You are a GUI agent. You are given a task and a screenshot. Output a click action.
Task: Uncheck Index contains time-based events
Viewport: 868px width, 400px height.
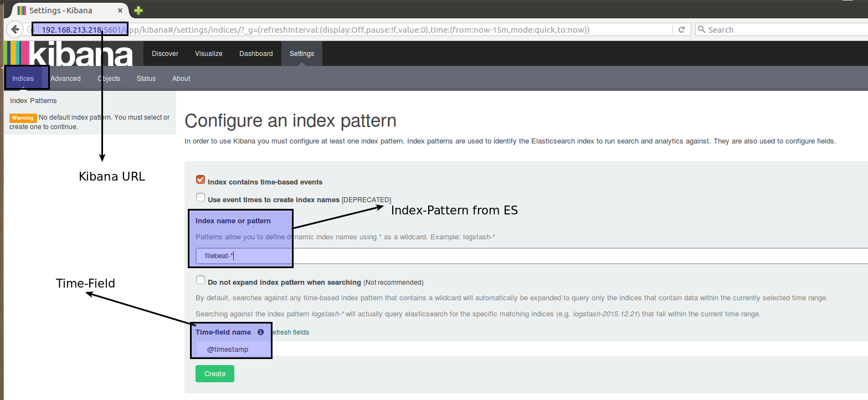point(201,180)
